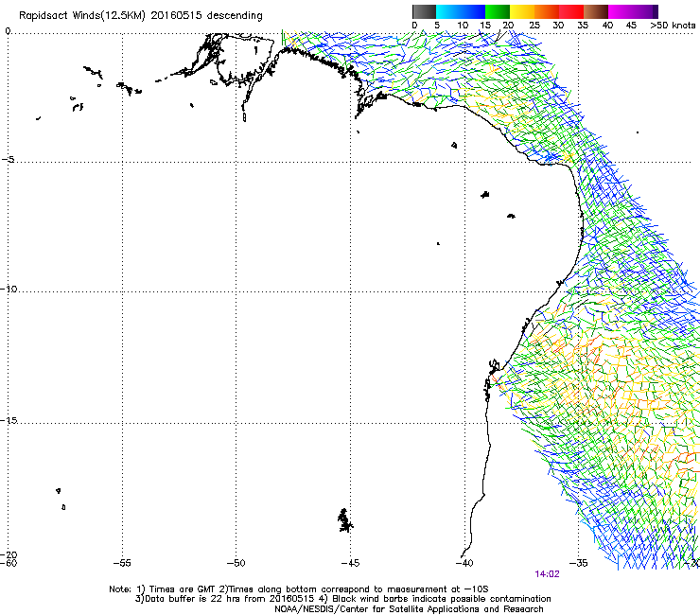Click the -45 longitude axis label
The image size is (700, 615).
coord(350,563)
